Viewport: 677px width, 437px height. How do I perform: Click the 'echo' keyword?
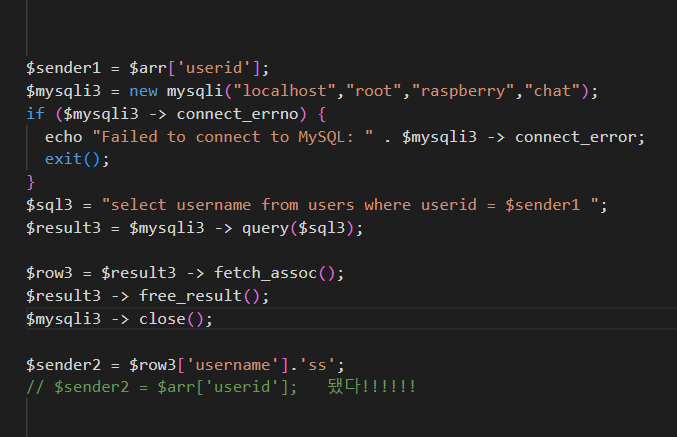point(63,136)
